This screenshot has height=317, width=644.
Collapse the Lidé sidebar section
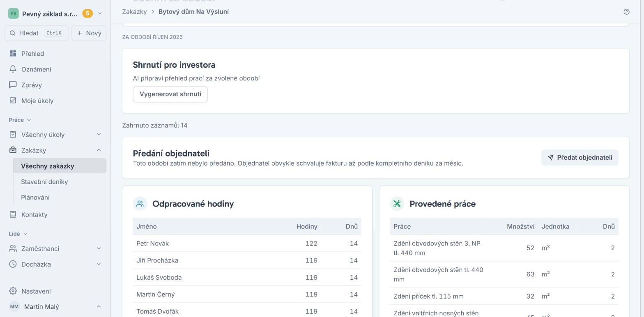pyautogui.click(x=18, y=234)
